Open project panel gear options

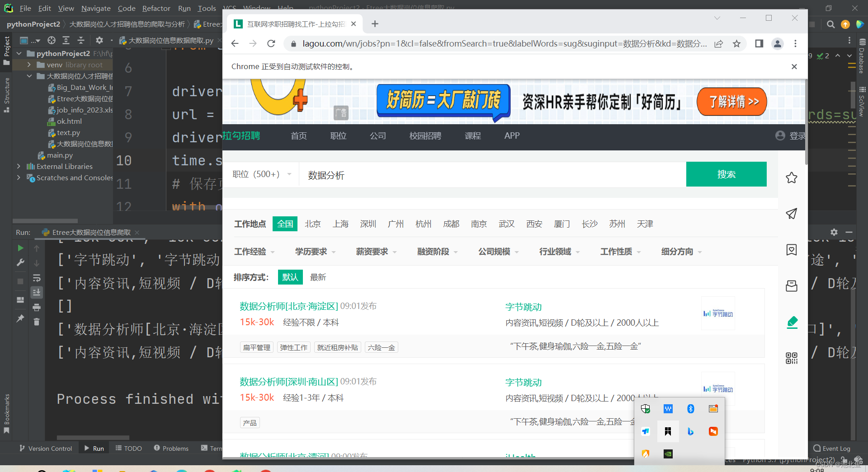coord(99,40)
